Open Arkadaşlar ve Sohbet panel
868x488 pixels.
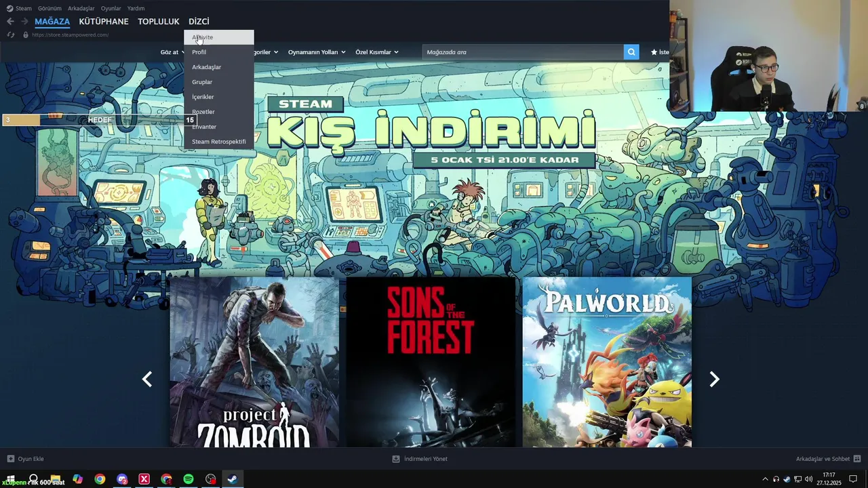[828, 459]
